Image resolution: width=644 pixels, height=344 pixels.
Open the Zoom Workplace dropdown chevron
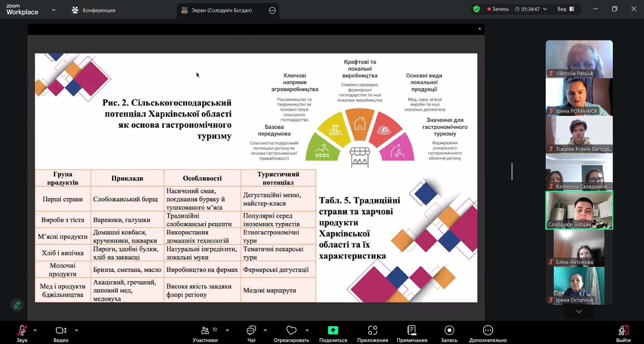54,10
